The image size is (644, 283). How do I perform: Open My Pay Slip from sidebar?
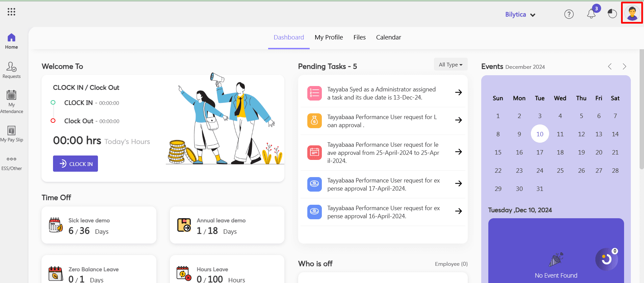(x=11, y=134)
